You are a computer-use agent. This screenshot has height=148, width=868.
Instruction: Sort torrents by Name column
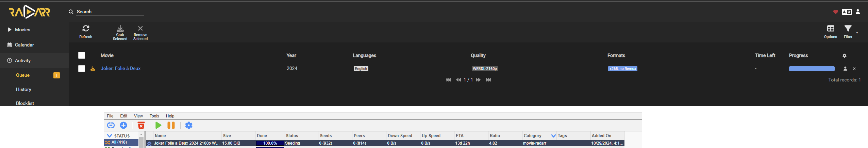pos(187,136)
